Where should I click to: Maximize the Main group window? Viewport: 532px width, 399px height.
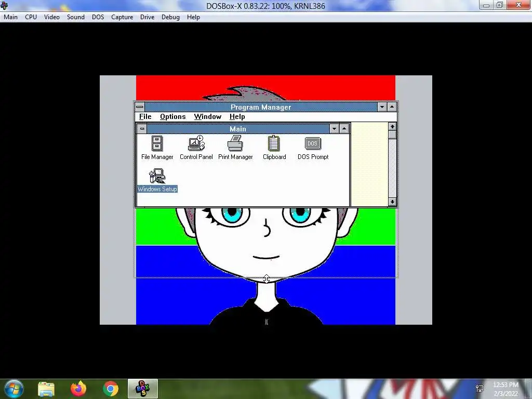point(344,129)
